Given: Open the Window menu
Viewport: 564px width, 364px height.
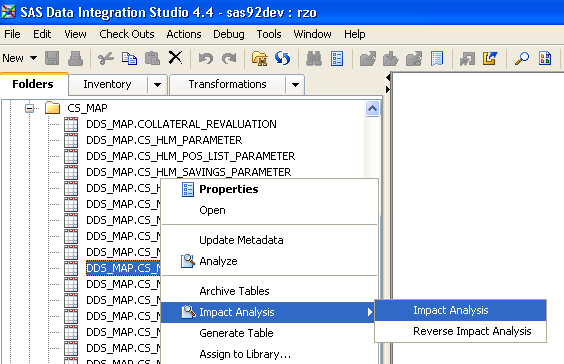Looking at the screenshot, I should 312,34.
